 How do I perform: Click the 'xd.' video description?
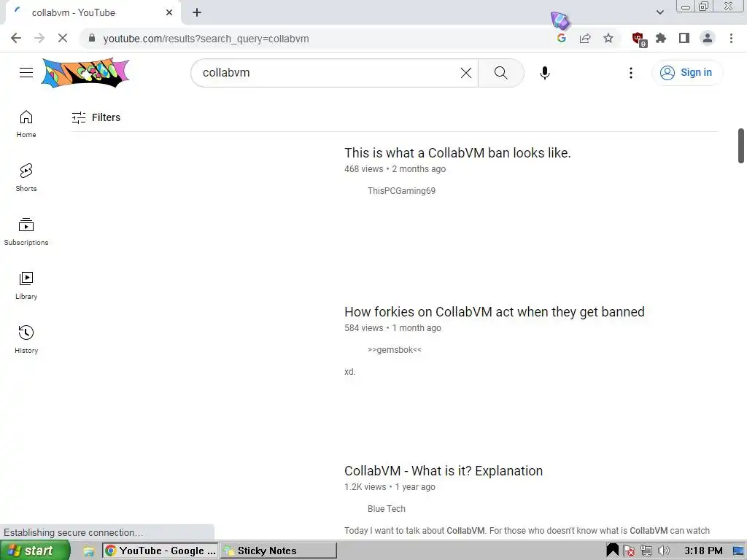pyautogui.click(x=350, y=372)
